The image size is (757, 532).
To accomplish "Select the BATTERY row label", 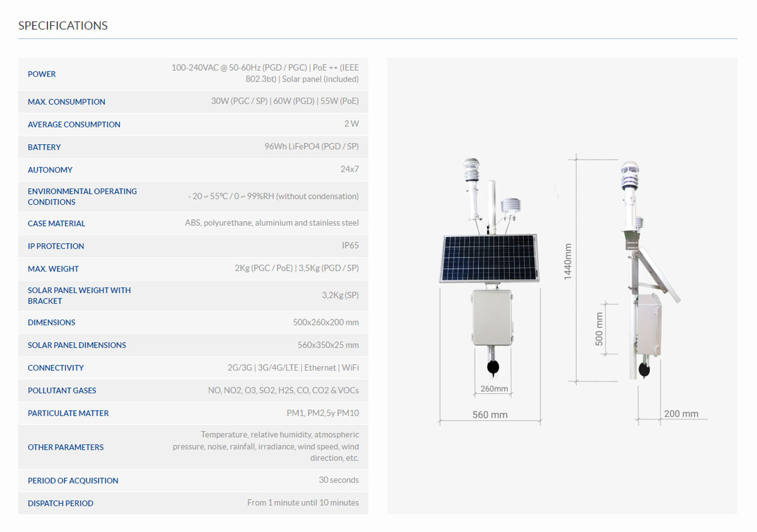I will click(44, 147).
